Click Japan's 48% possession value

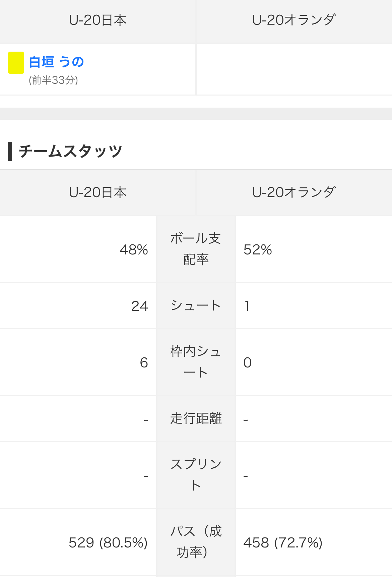[134, 250]
